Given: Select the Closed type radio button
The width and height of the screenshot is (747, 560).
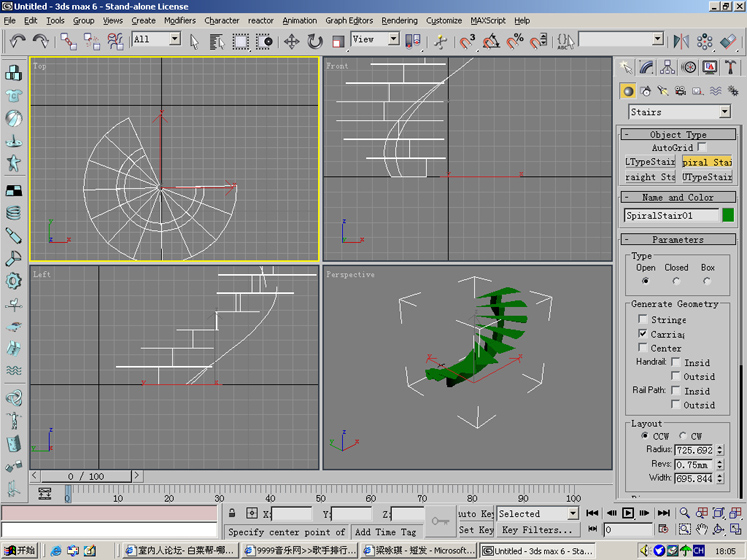Looking at the screenshot, I should click(x=675, y=281).
